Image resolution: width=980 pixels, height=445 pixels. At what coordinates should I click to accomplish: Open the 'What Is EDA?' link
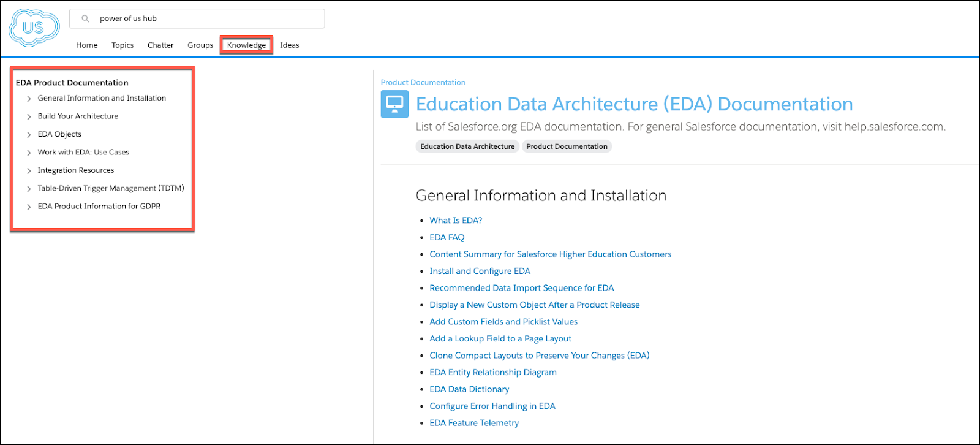(x=456, y=221)
